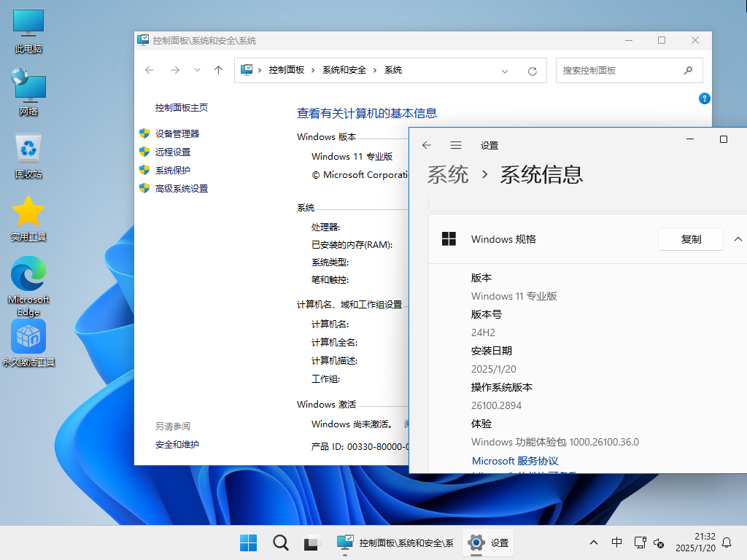Open the 回收站 recycle bin icon
The height and width of the screenshot is (560, 747).
tap(28, 156)
